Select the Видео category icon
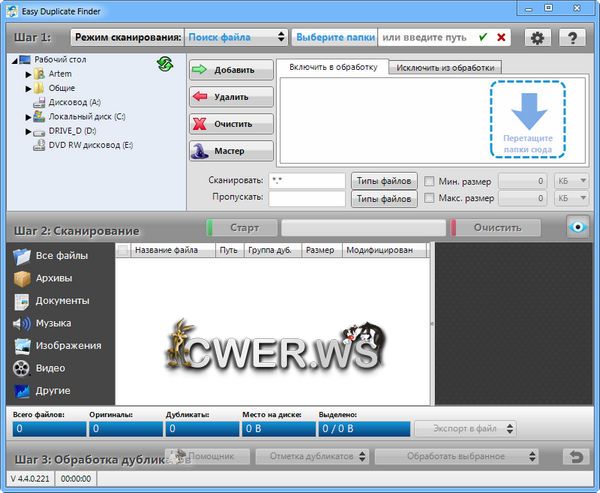The width and height of the screenshot is (600, 493). (22, 368)
